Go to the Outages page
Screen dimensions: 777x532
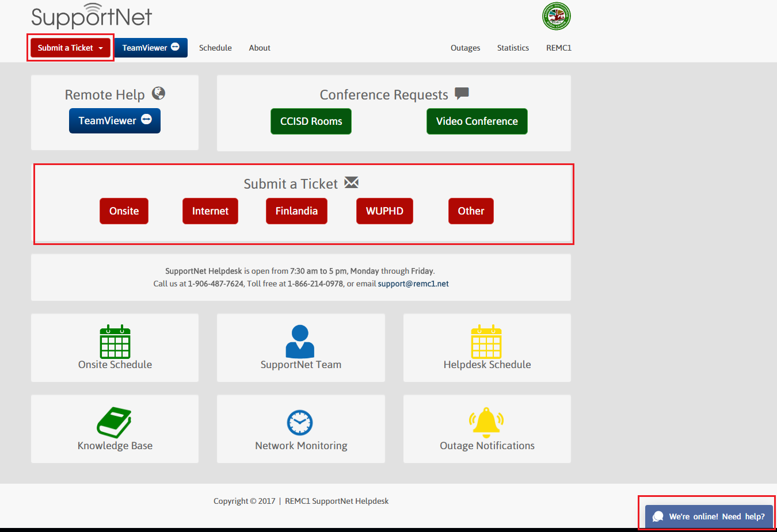point(465,48)
